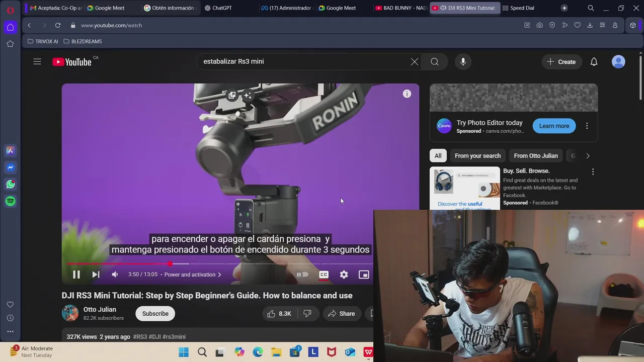This screenshot has width=644, height=362.
Task: Open sidebar history clock icon
Action: [10, 318]
